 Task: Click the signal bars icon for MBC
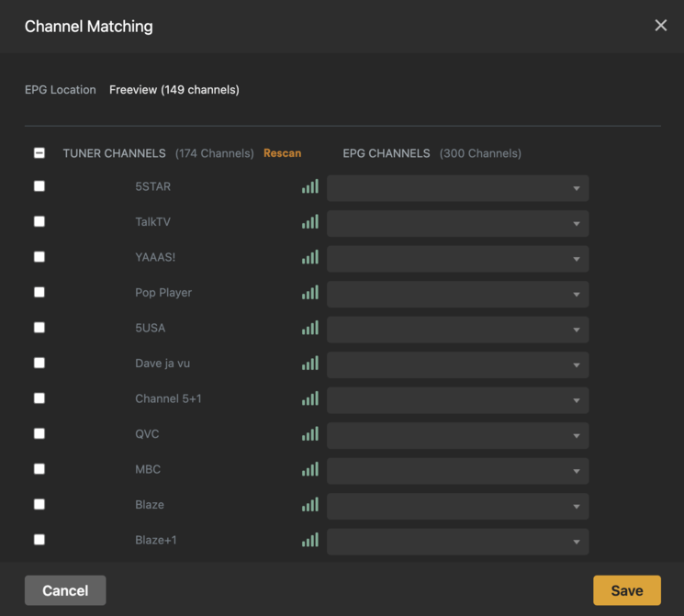pos(310,470)
